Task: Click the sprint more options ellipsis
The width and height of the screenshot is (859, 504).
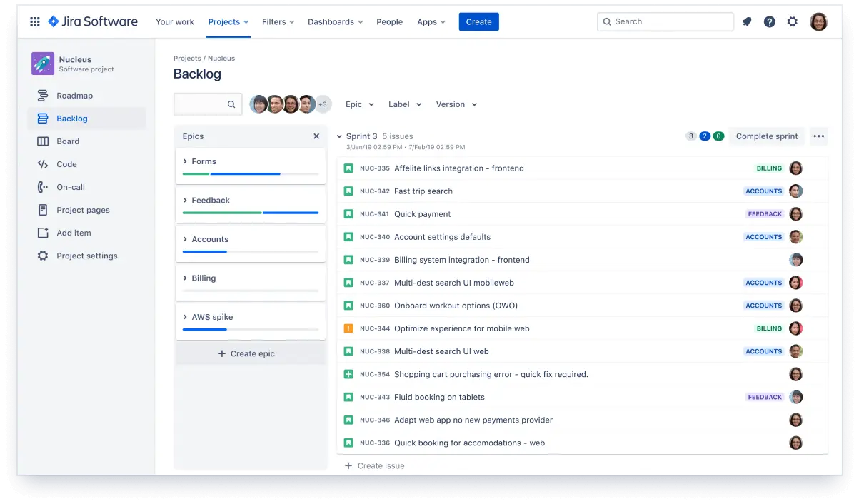Action: click(x=819, y=136)
